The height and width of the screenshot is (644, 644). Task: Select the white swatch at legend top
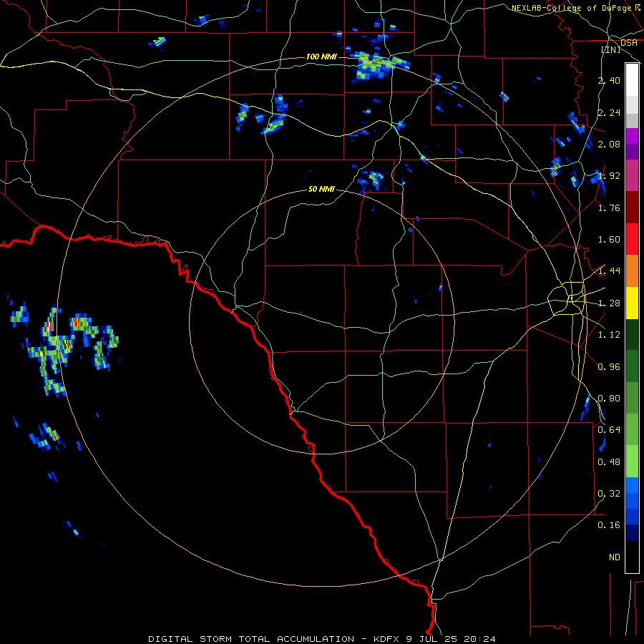click(632, 80)
